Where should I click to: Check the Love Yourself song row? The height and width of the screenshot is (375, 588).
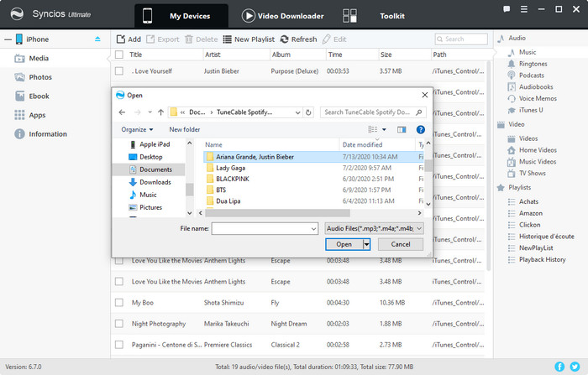119,70
